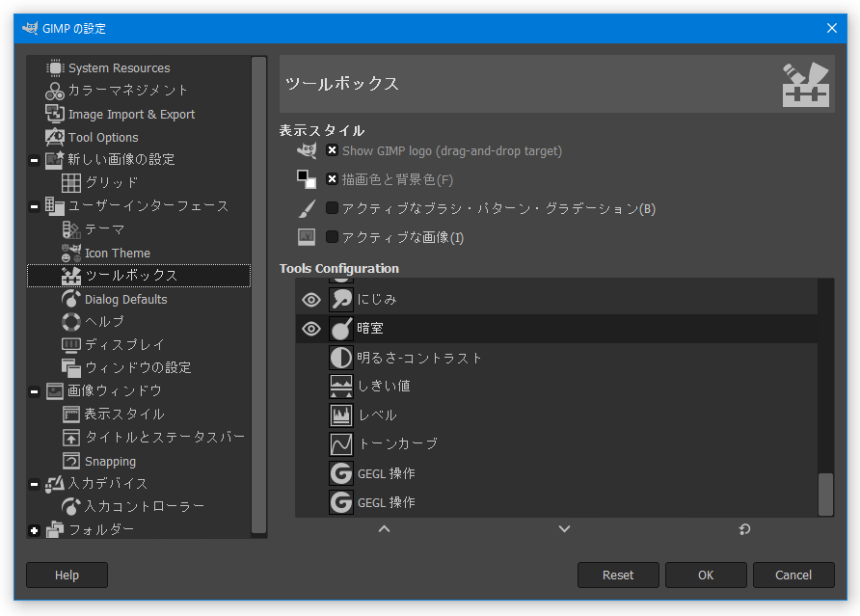Show しきい値 tool via its visibility cell
This screenshot has width=860, height=616.
tap(311, 387)
